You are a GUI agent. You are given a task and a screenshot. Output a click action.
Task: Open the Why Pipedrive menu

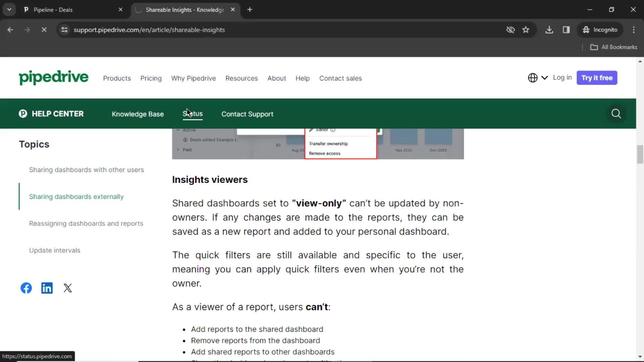click(194, 78)
